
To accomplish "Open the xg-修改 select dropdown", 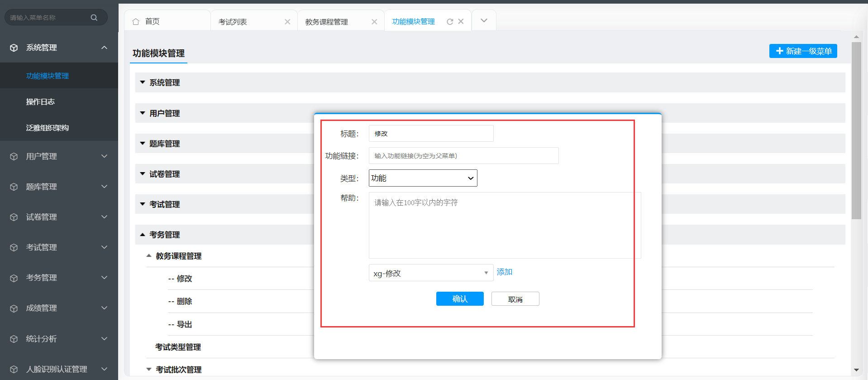I will tap(431, 273).
